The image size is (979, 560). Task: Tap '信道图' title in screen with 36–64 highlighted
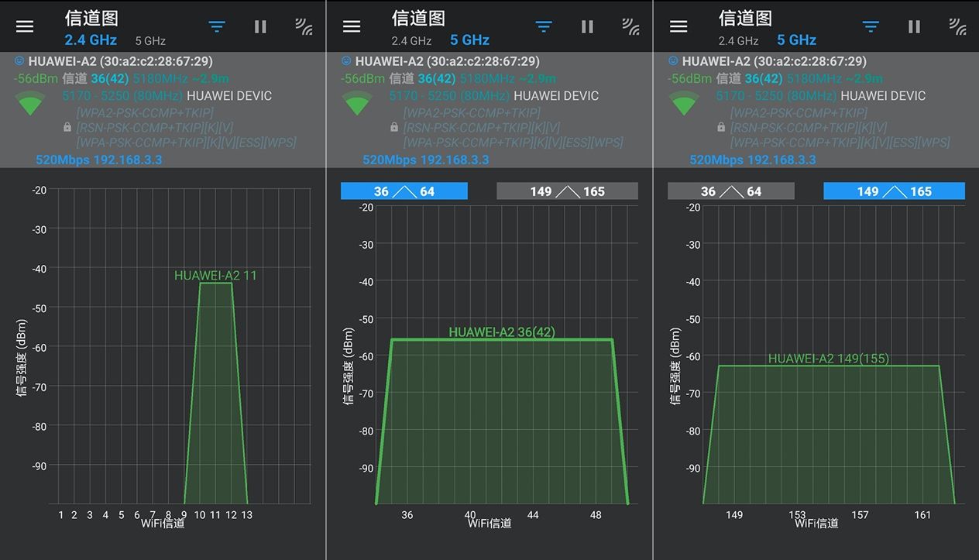coord(418,18)
